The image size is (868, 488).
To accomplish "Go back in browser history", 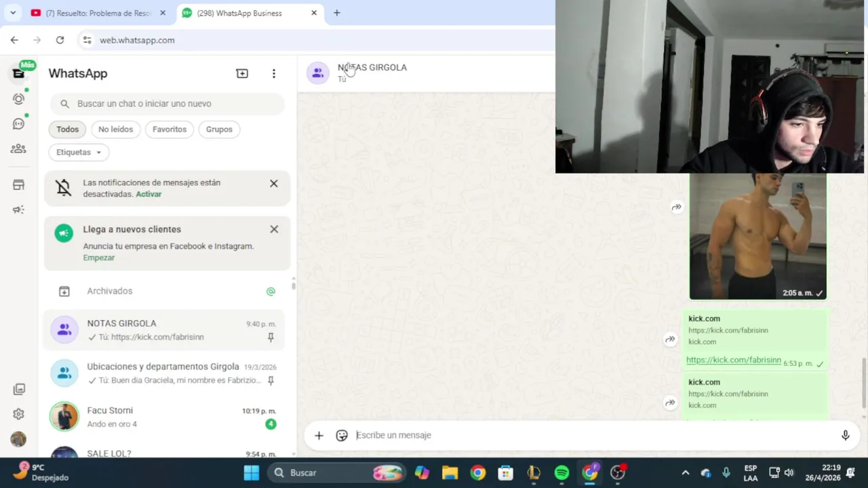I will [14, 40].
